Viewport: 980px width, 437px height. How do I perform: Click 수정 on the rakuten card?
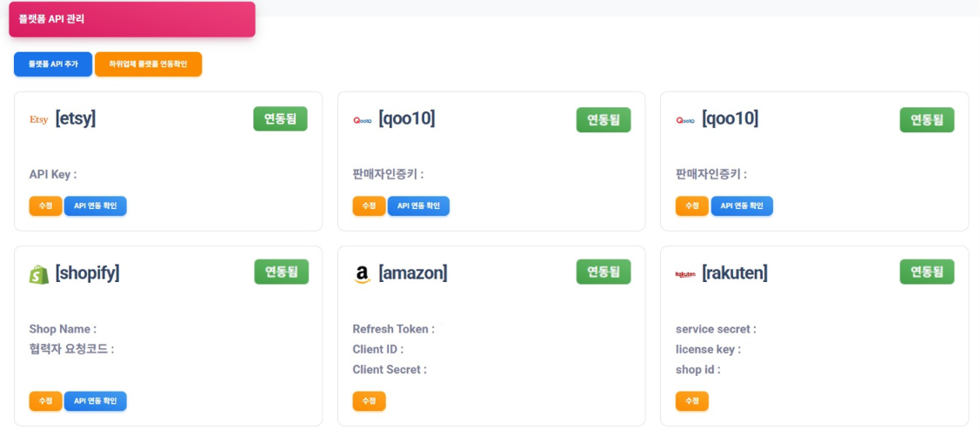(x=692, y=401)
